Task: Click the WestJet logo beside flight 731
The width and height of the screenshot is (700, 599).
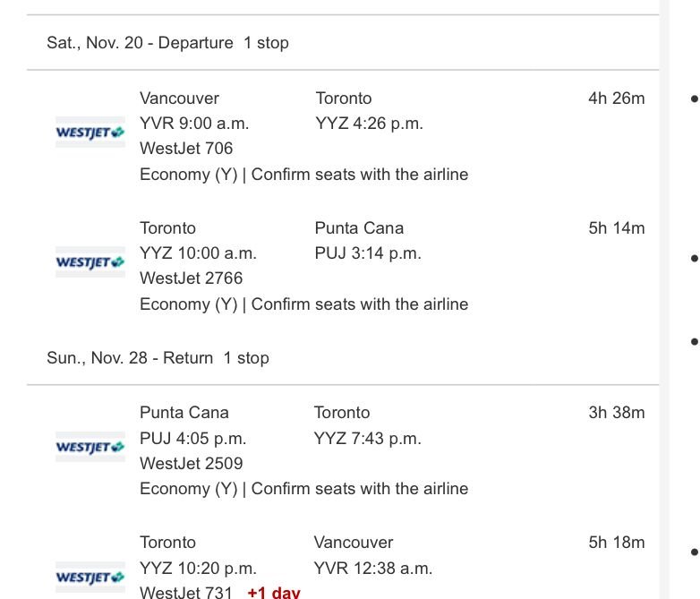Action: pyautogui.click(x=90, y=577)
